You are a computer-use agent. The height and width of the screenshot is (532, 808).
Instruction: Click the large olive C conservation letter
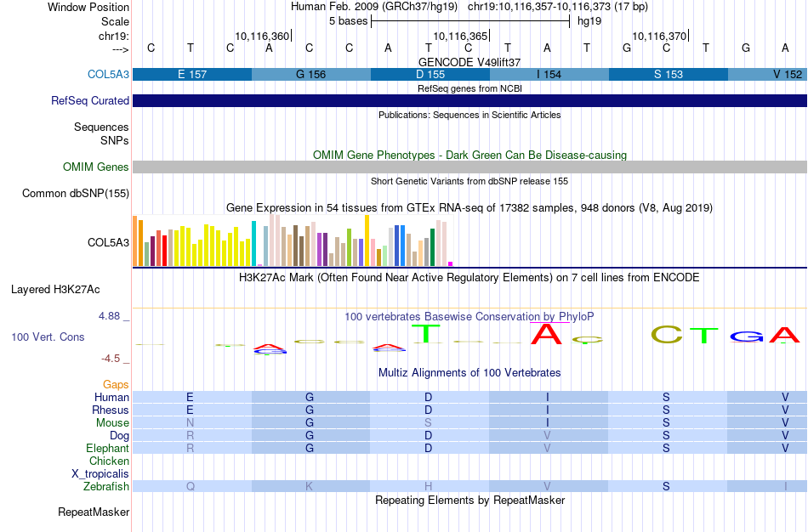666,334
